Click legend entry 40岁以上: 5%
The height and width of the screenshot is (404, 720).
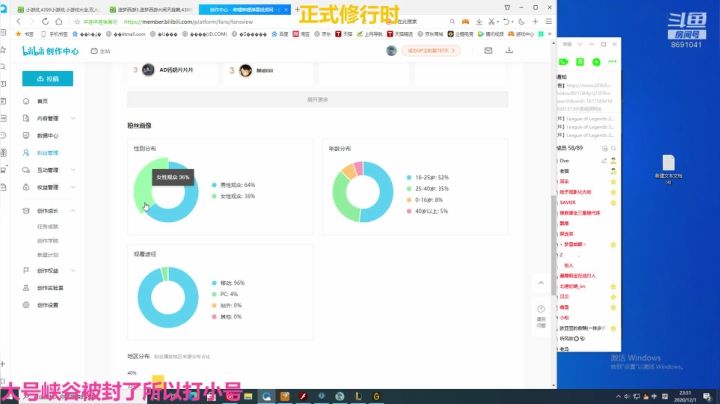point(427,211)
